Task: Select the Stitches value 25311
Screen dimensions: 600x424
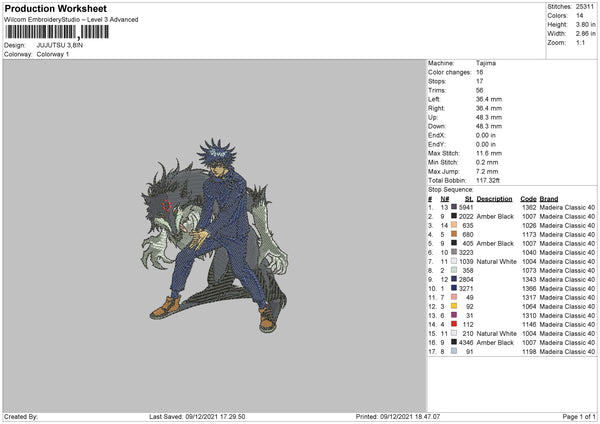Action: pos(585,7)
